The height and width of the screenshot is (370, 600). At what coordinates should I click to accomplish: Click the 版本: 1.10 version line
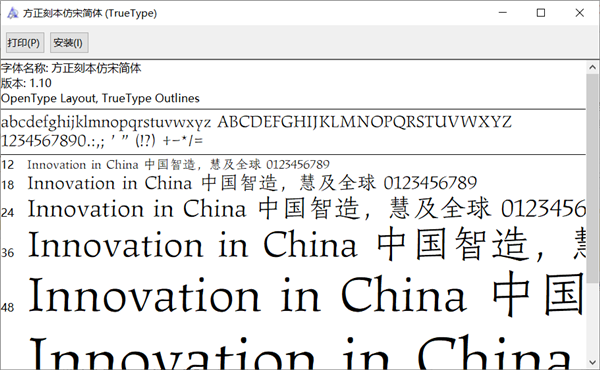click(x=26, y=83)
